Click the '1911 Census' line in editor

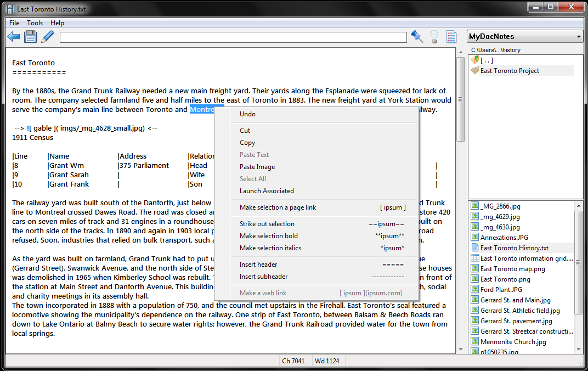click(x=32, y=138)
